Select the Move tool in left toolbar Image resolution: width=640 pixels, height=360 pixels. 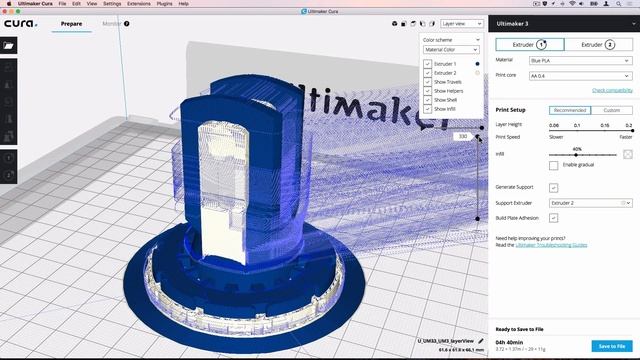(x=9, y=67)
